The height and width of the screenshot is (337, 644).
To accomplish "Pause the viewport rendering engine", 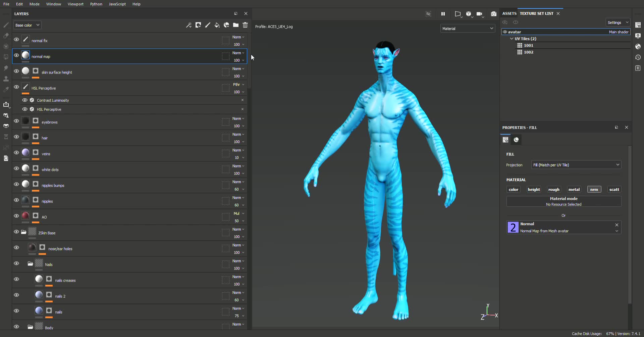I will (443, 14).
